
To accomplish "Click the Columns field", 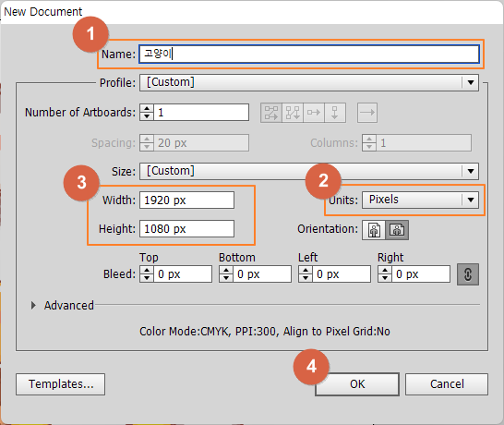I will point(424,143).
